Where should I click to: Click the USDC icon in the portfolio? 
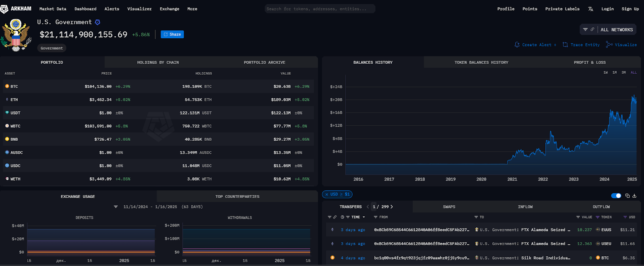[7, 166]
